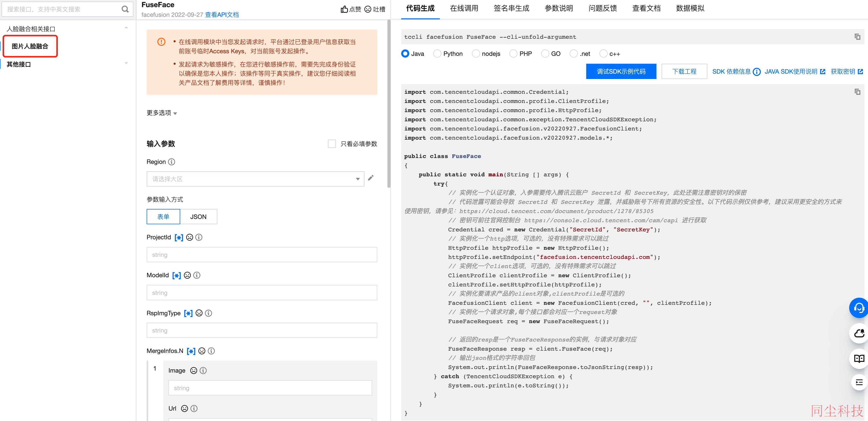The width and height of the screenshot is (868, 421).
Task: Click the RspImgType sad face feedback icon
Action: click(199, 313)
